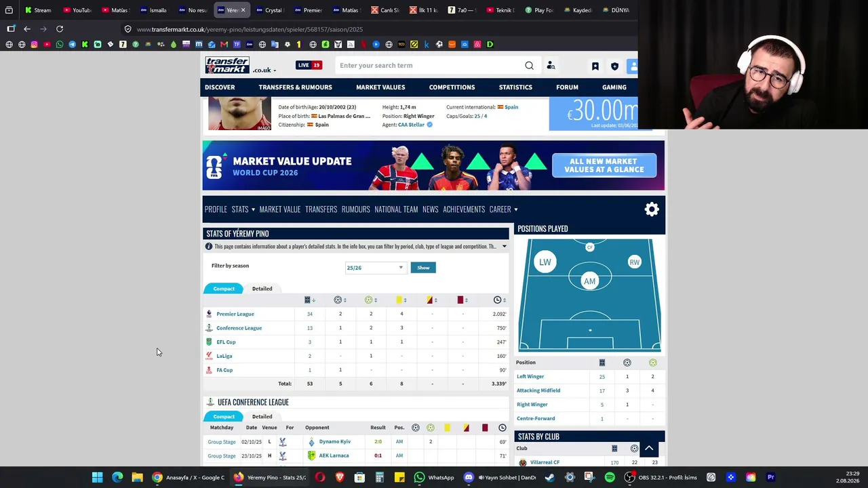Click the Villarreal CF club link
The height and width of the screenshot is (488, 868).
click(x=545, y=462)
